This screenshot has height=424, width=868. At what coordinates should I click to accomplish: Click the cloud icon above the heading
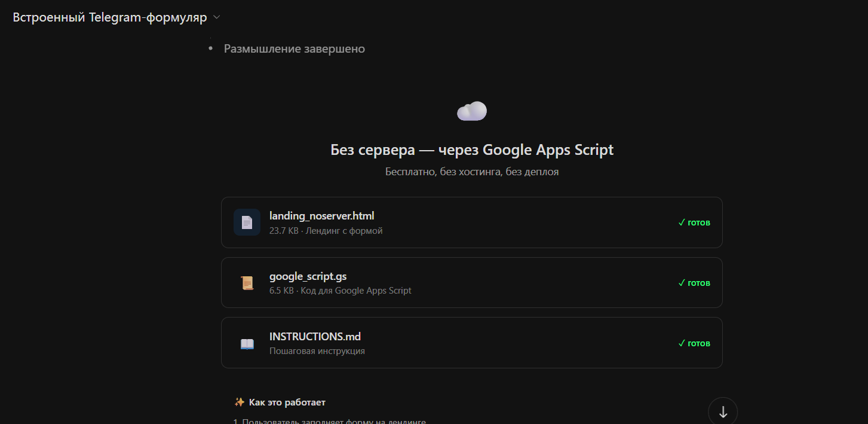click(472, 111)
